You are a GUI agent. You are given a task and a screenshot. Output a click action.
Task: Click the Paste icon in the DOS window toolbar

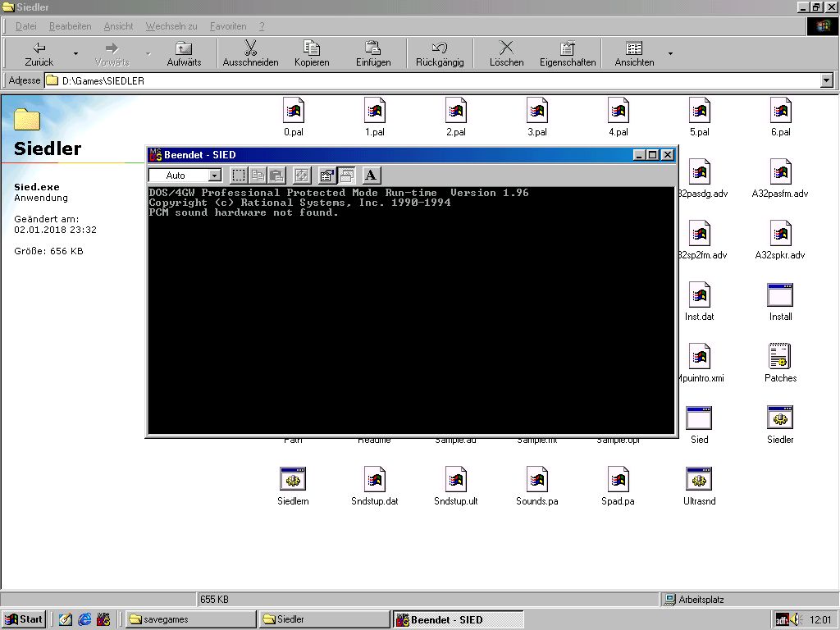276,176
